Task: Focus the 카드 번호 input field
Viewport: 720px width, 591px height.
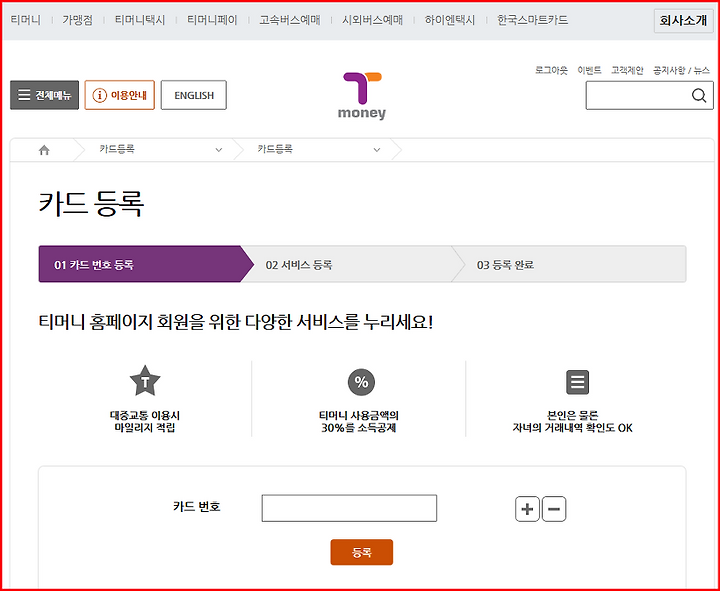Action: pyautogui.click(x=349, y=508)
